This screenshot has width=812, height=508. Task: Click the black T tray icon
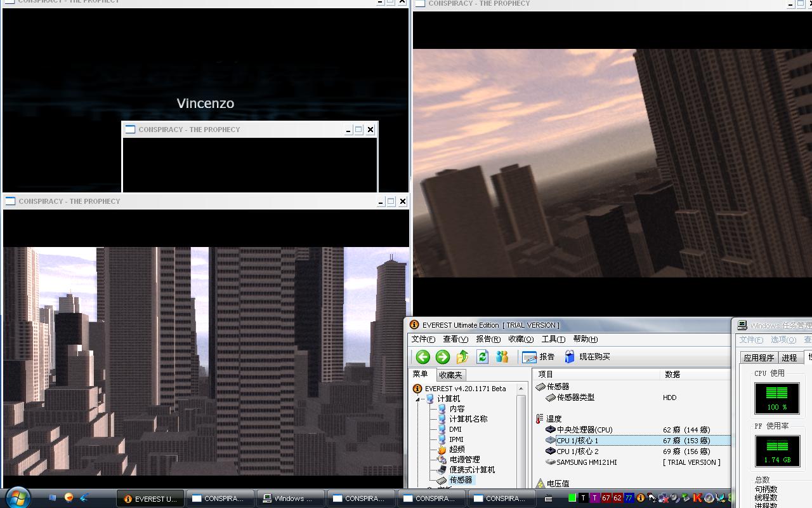pyautogui.click(x=584, y=498)
